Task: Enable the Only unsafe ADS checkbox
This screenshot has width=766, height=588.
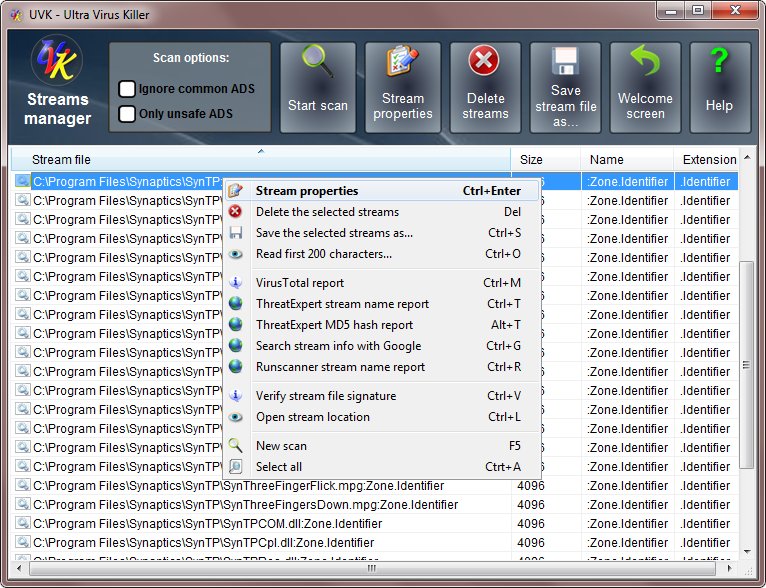Action: click(x=127, y=114)
